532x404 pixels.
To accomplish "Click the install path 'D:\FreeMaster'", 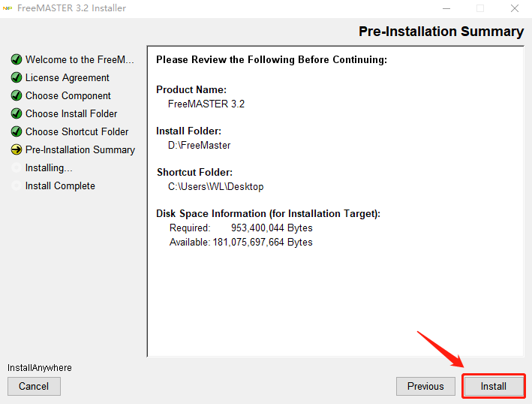I will [199, 145].
